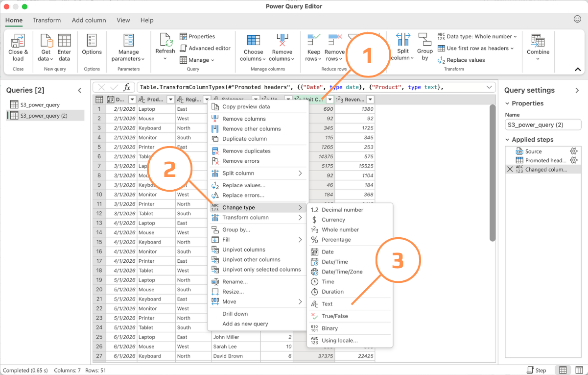Select Currency type
This screenshot has height=375, width=588.
[350, 220]
